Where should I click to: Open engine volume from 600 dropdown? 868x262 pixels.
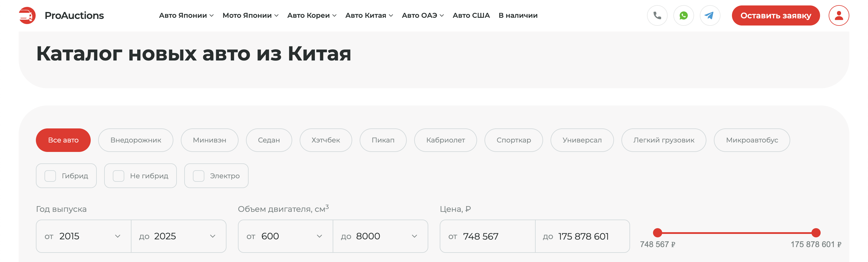(x=285, y=236)
